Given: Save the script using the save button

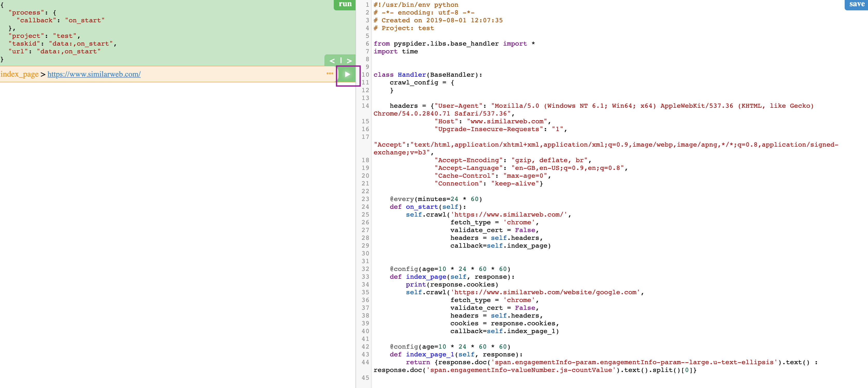Looking at the screenshot, I should (856, 4).
